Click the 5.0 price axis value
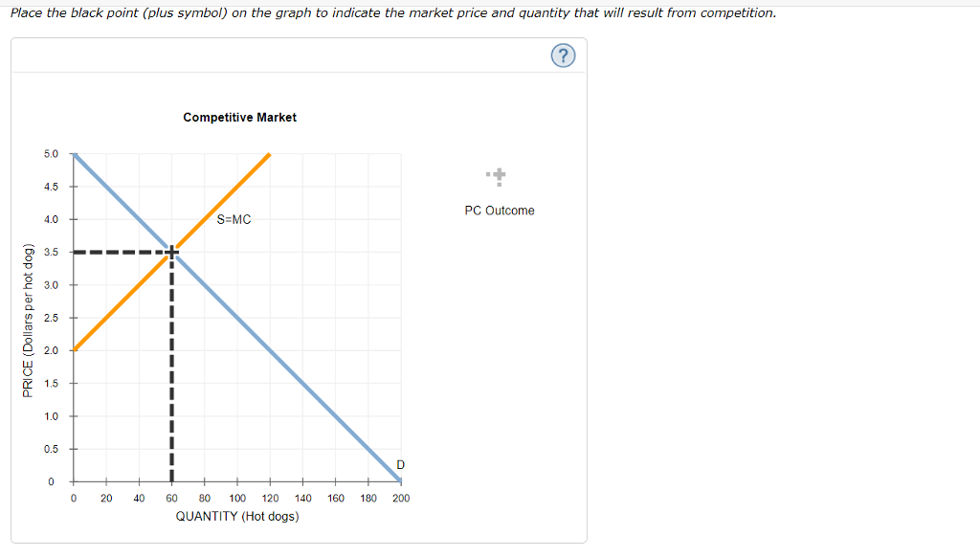The width and height of the screenshot is (980, 557). (x=51, y=153)
